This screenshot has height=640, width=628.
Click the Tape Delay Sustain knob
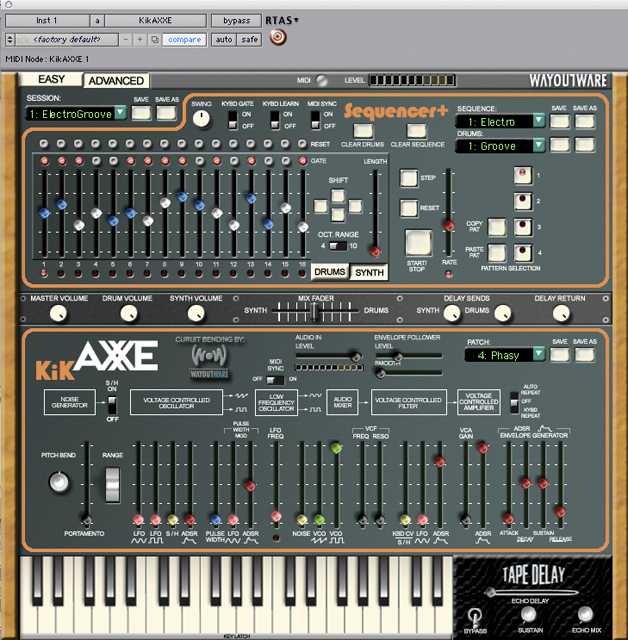pos(529,614)
